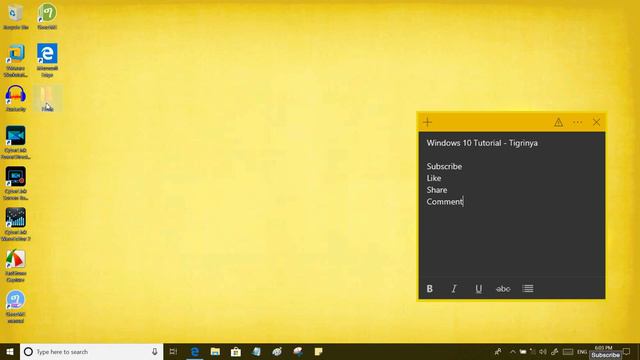640x360 pixels.
Task: Open Sticky Notes app in taskbar
Action: point(318,352)
